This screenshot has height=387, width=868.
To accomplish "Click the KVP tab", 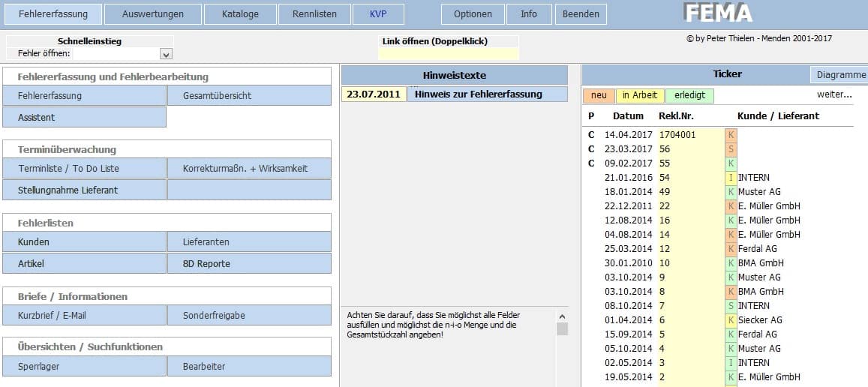I will [x=378, y=14].
